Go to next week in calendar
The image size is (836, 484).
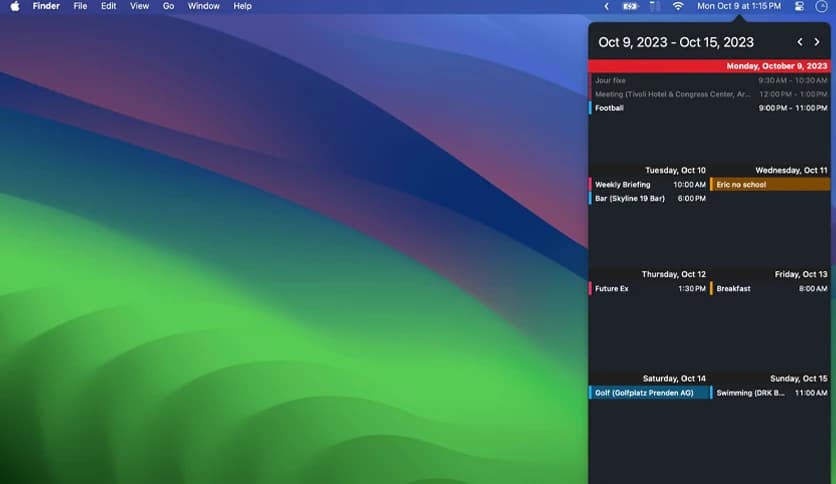click(817, 42)
